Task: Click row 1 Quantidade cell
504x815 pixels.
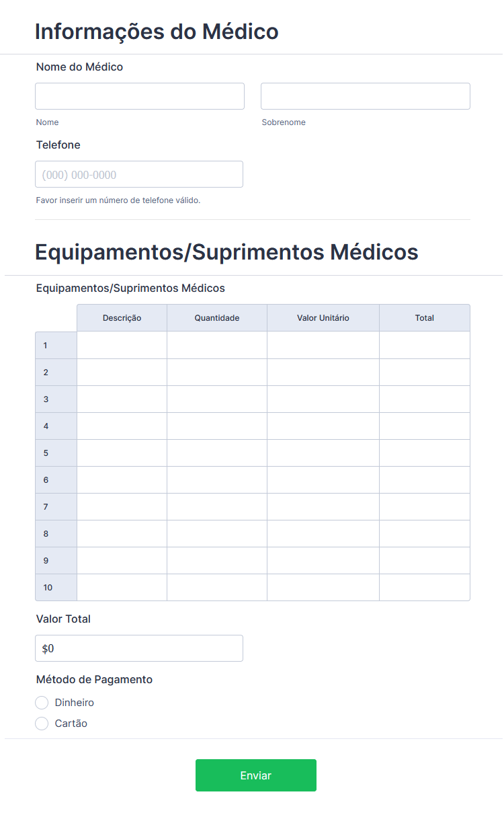Action: [x=216, y=345]
